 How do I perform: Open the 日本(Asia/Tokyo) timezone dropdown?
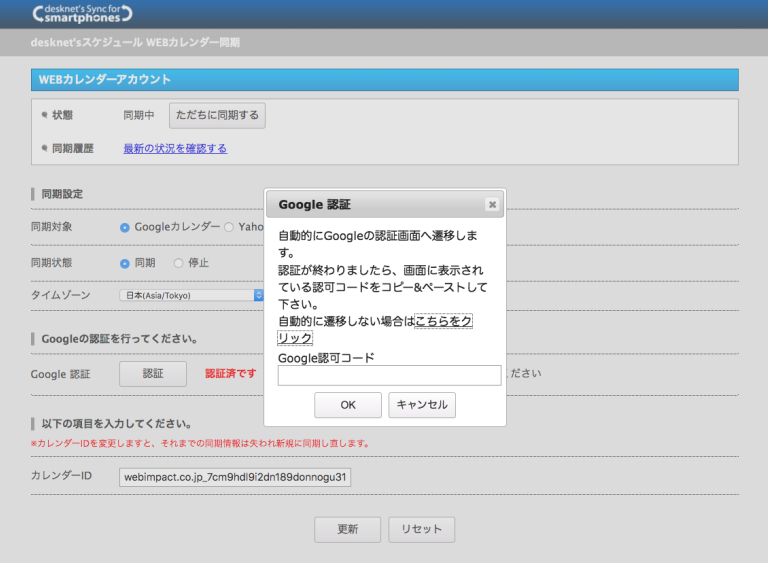(192, 295)
